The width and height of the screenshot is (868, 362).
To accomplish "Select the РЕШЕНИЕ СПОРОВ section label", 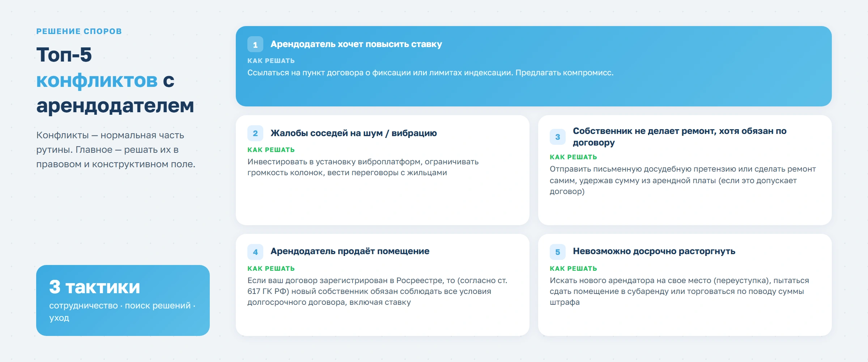I will coord(78,31).
